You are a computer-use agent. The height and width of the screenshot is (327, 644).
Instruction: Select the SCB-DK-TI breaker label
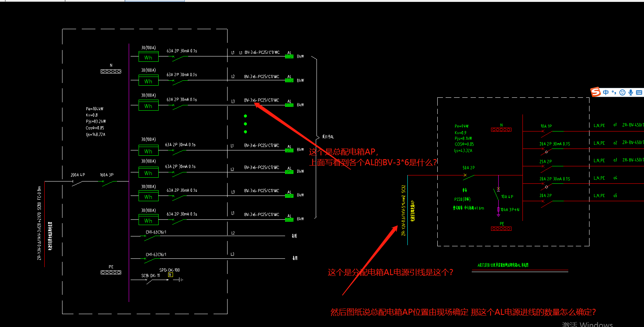tap(151, 276)
